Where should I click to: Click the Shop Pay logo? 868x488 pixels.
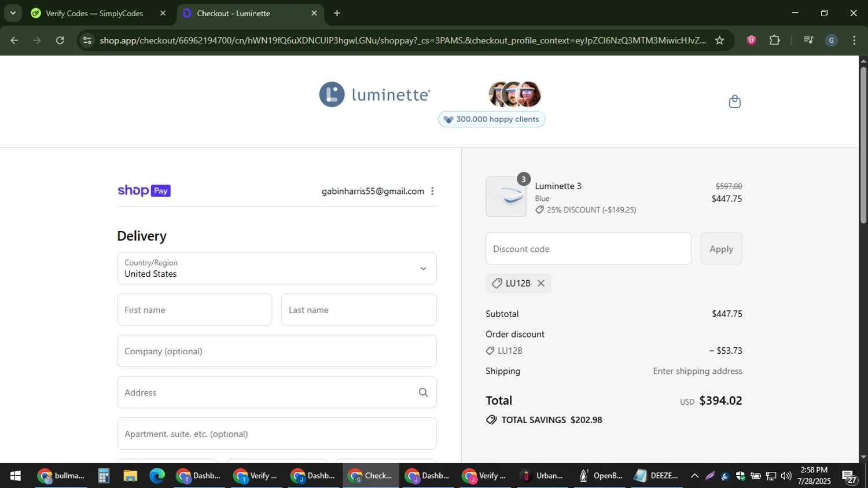(x=144, y=190)
